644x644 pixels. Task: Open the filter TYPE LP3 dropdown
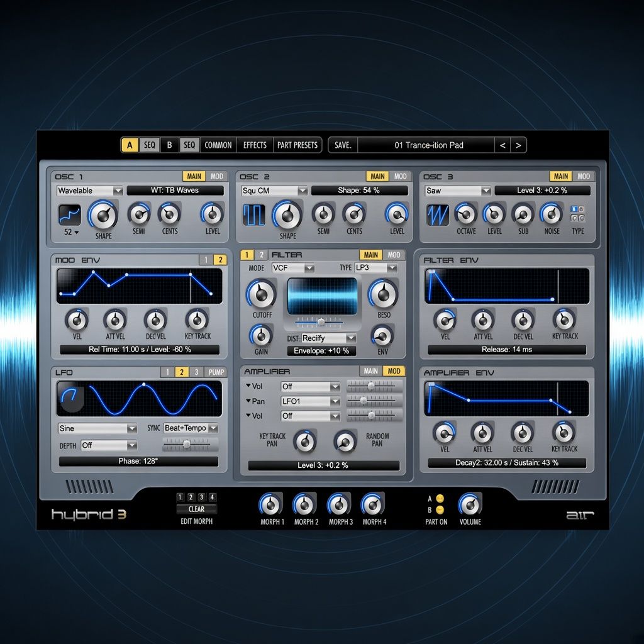[376, 268]
